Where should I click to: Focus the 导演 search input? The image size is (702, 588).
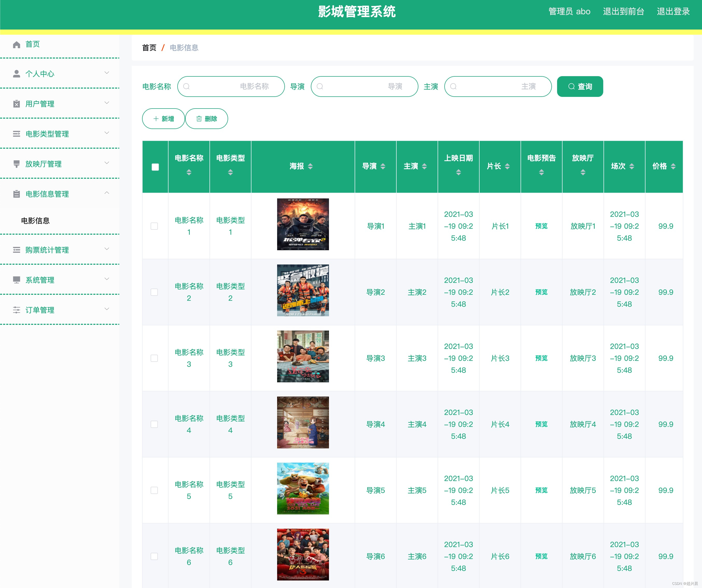[x=364, y=87]
